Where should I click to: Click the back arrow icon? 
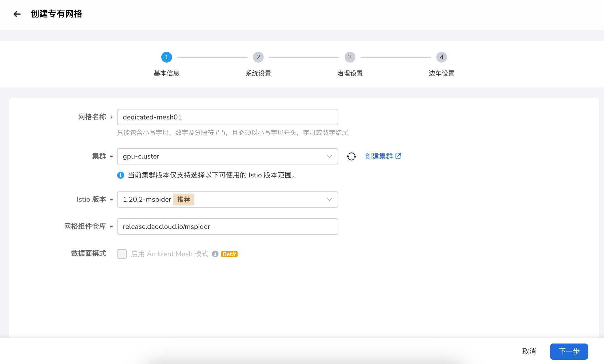coord(17,14)
